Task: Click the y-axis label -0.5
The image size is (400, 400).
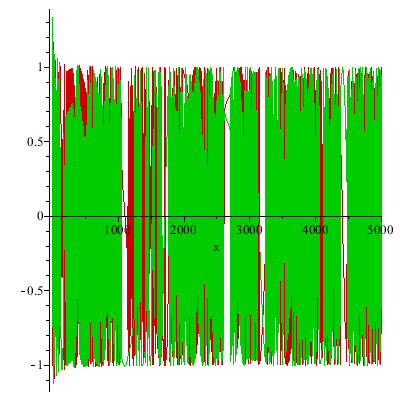Action: click(x=32, y=291)
